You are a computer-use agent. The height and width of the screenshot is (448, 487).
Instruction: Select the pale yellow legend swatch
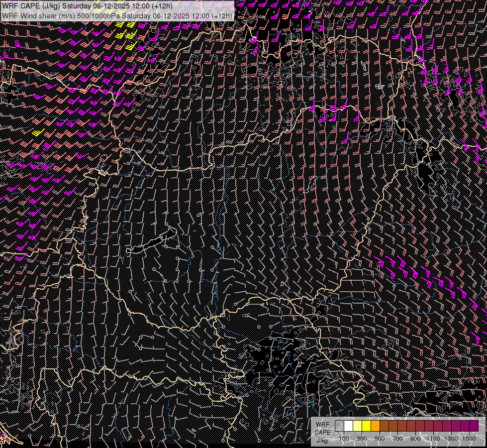[x=358, y=426]
